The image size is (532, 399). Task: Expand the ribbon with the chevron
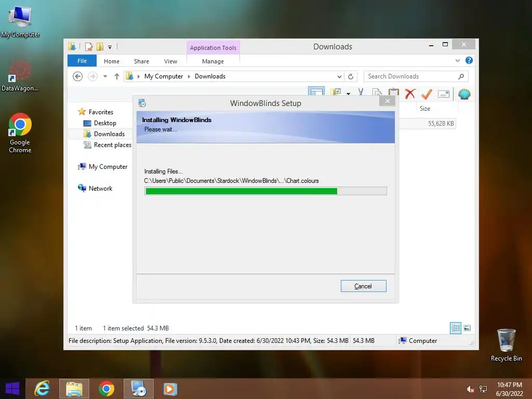(x=458, y=60)
